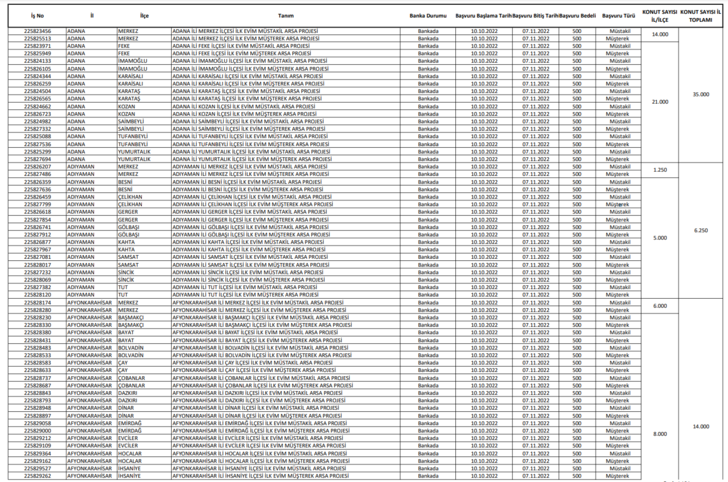Select the "İlçe" column header

pos(144,16)
